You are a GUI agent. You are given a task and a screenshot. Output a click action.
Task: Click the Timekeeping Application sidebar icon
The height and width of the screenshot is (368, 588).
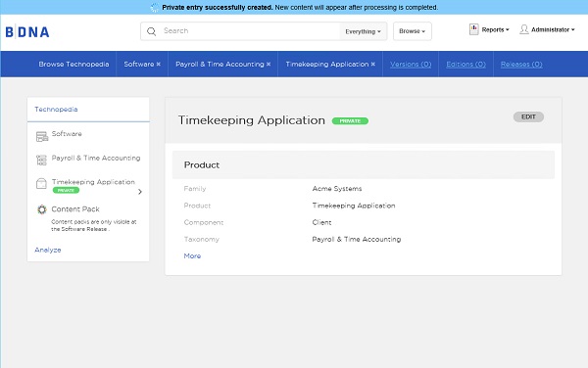point(41,183)
